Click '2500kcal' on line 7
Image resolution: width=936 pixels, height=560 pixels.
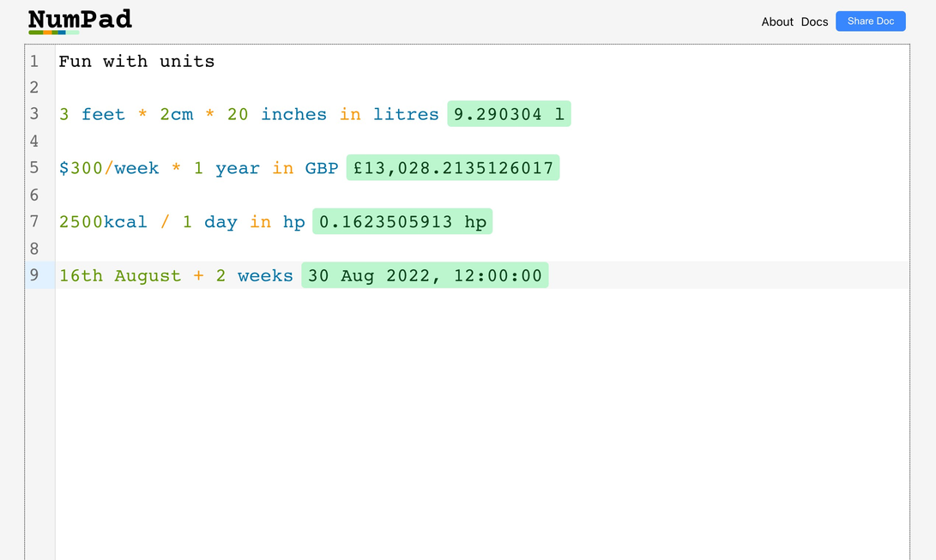pyautogui.click(x=103, y=222)
